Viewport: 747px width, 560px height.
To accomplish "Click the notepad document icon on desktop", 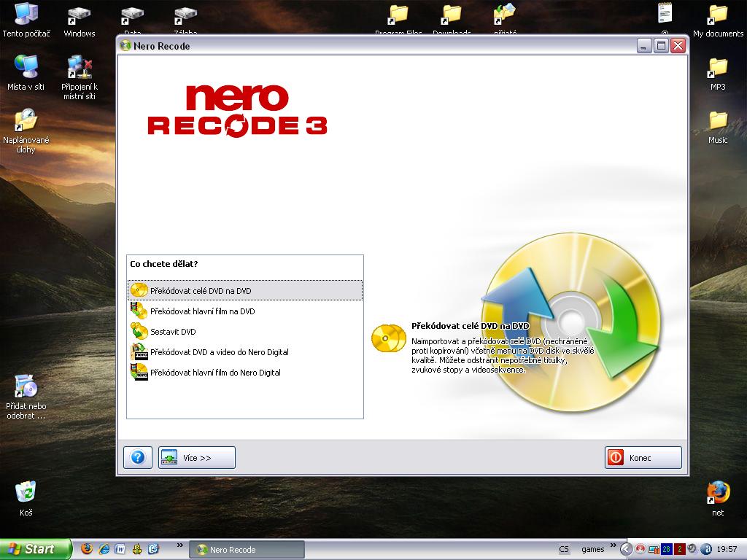I will (665, 17).
